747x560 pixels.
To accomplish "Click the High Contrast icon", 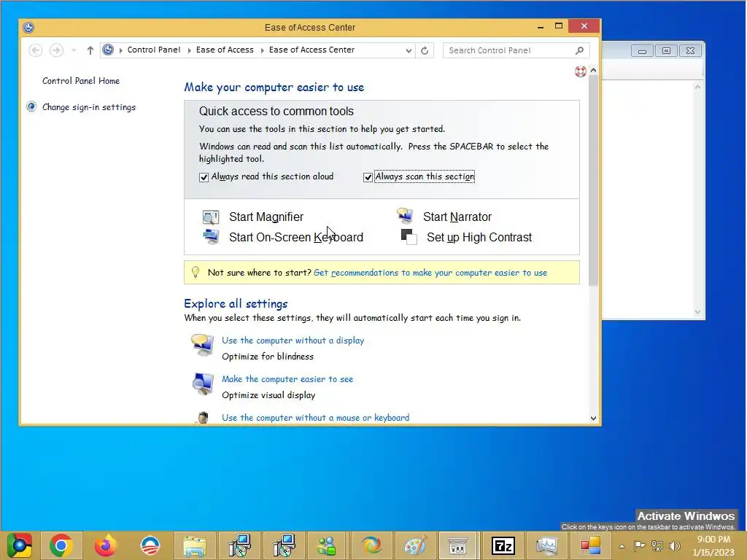I will (409, 237).
